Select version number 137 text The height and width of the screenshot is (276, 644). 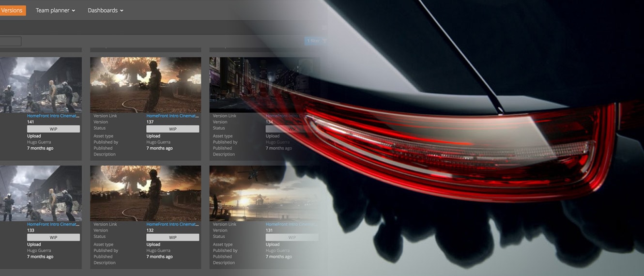click(x=150, y=122)
